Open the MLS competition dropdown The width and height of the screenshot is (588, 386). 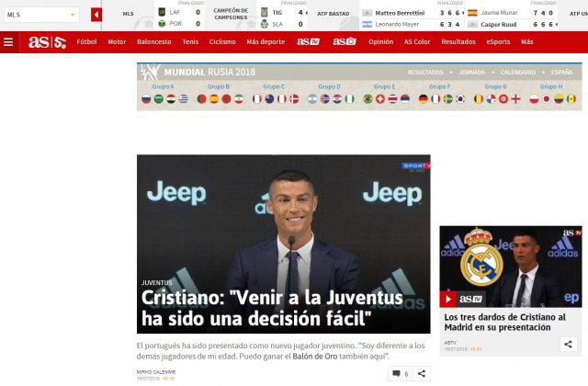pos(41,15)
